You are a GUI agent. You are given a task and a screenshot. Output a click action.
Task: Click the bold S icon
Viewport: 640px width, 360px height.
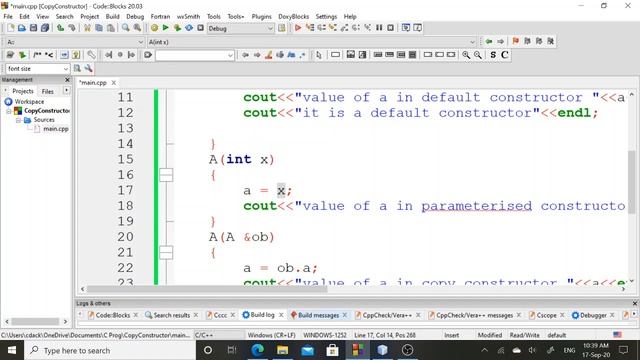click(493, 55)
